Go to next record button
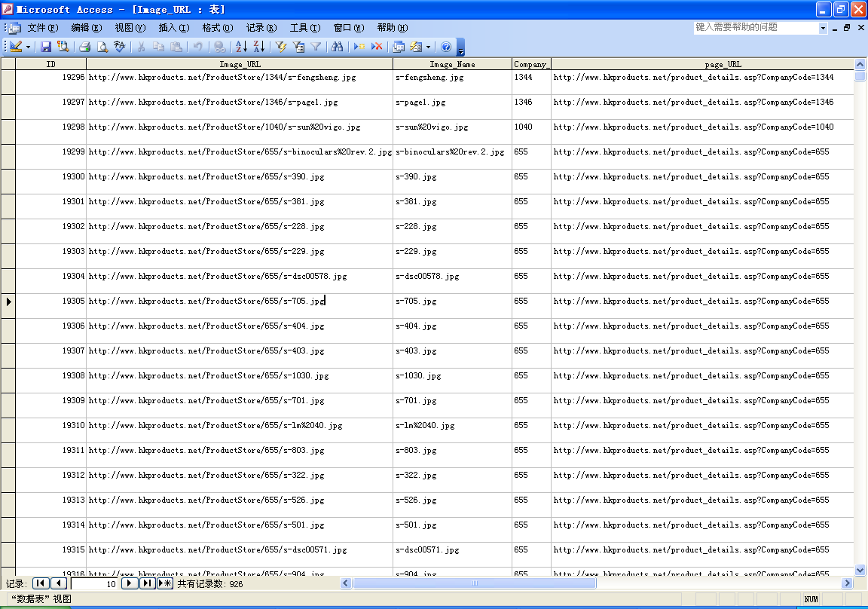The height and width of the screenshot is (609, 868). pyautogui.click(x=130, y=583)
